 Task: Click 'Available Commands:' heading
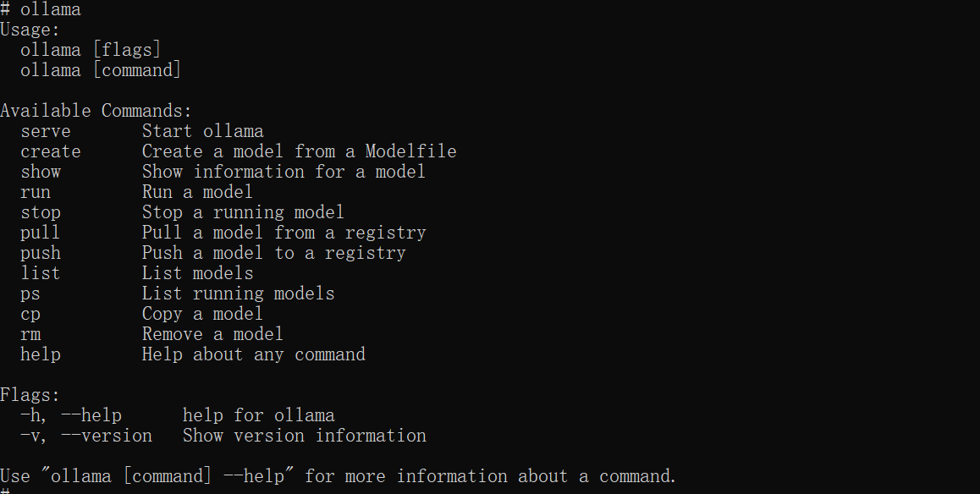coord(96,111)
